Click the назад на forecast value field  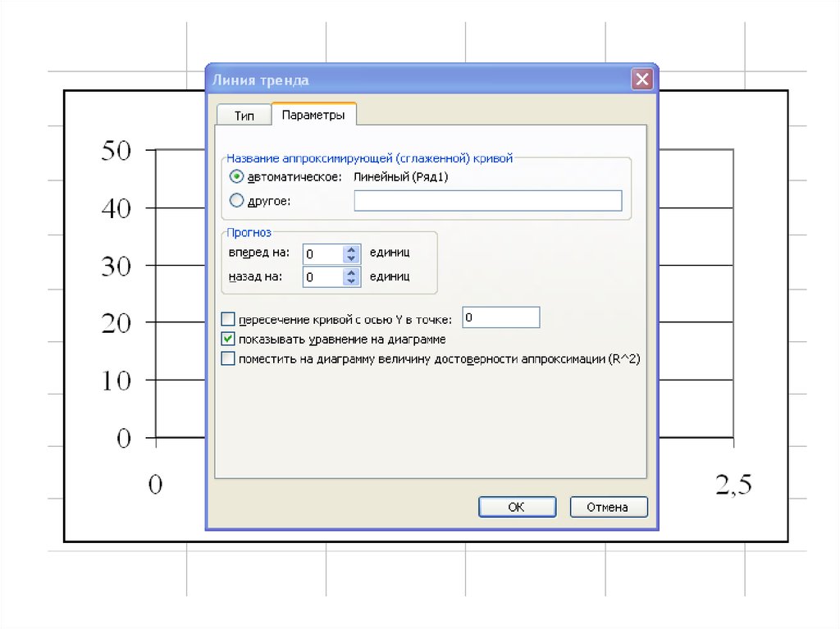(x=322, y=277)
